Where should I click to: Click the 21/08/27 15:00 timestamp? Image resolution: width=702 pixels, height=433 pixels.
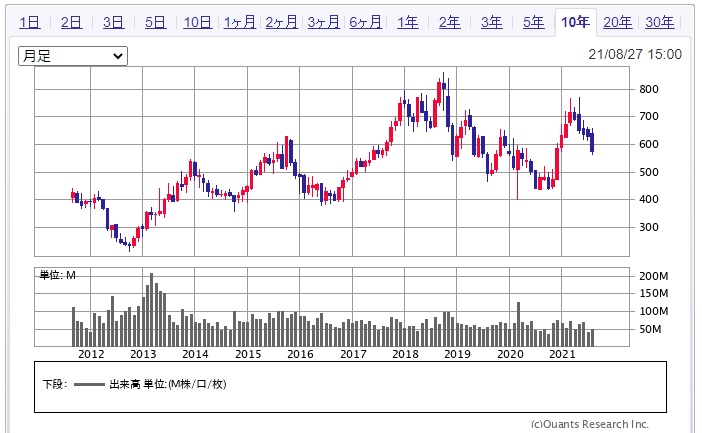(635, 55)
